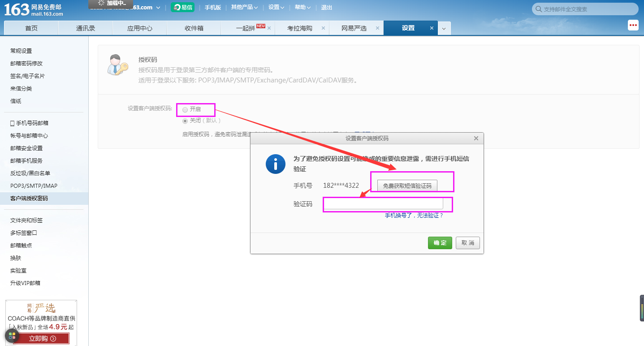Viewport: 644px width, 346px height.
Task: Click the 手机换号了，无法验证 link
Action: point(414,216)
